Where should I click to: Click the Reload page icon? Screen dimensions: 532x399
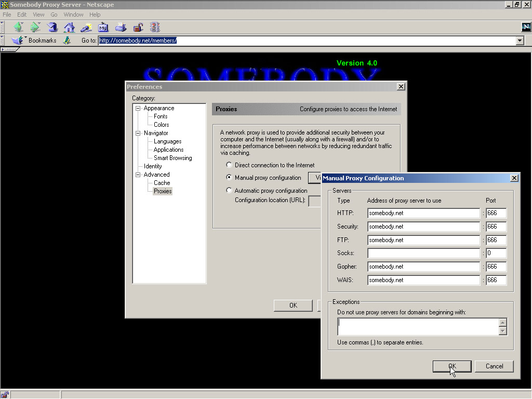[x=52, y=27]
